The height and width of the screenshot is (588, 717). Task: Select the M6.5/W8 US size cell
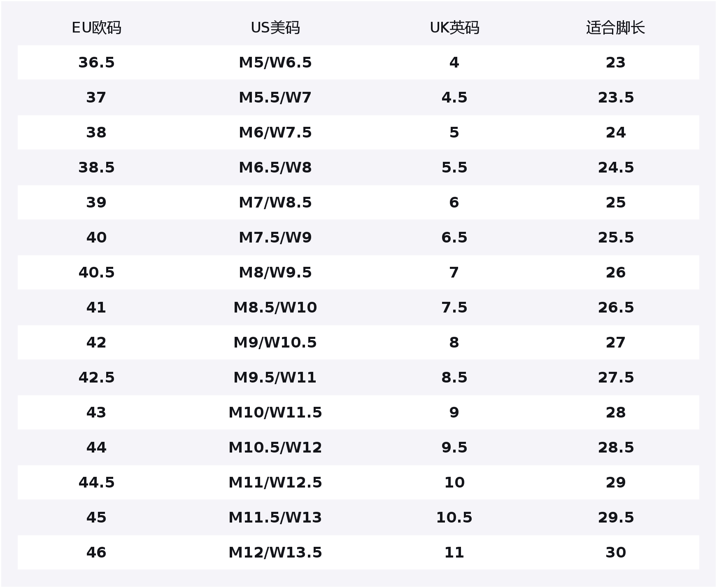coord(275,168)
